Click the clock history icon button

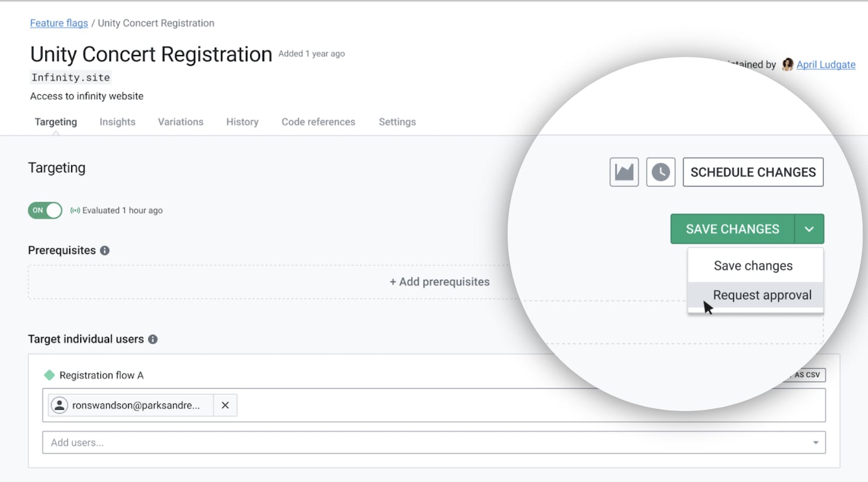(x=660, y=172)
